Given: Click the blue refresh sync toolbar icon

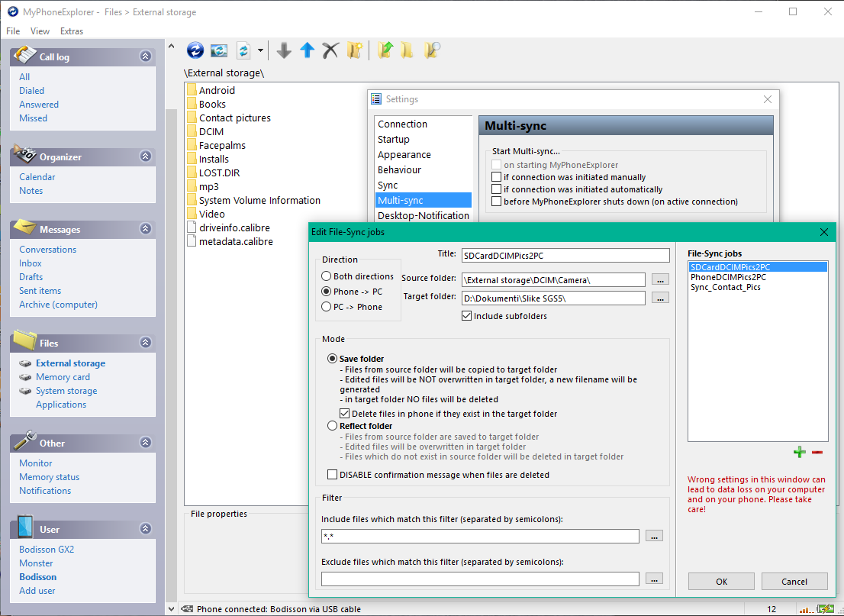Looking at the screenshot, I should coord(195,50).
